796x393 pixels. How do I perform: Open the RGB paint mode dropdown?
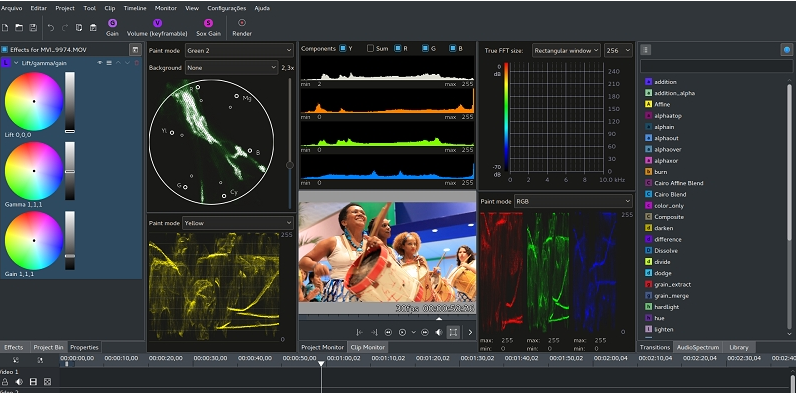(x=573, y=201)
